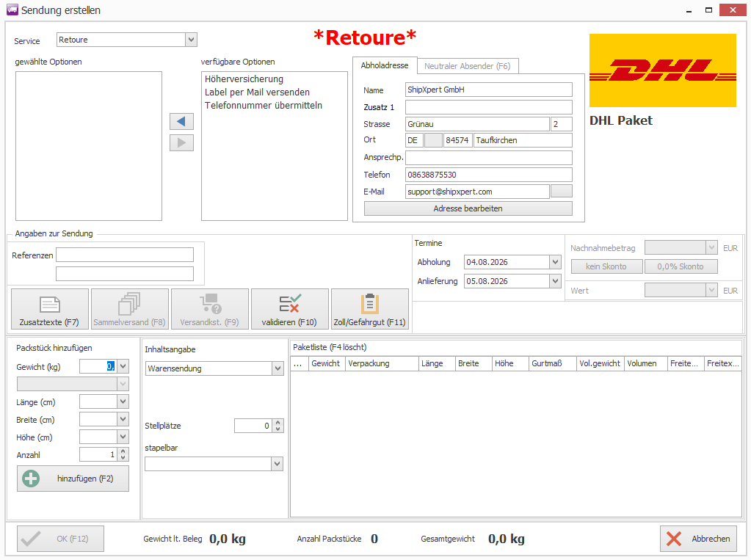This screenshot has width=751, height=560.
Task: Expand the Gewicht (kg) dropdown
Action: point(123,366)
